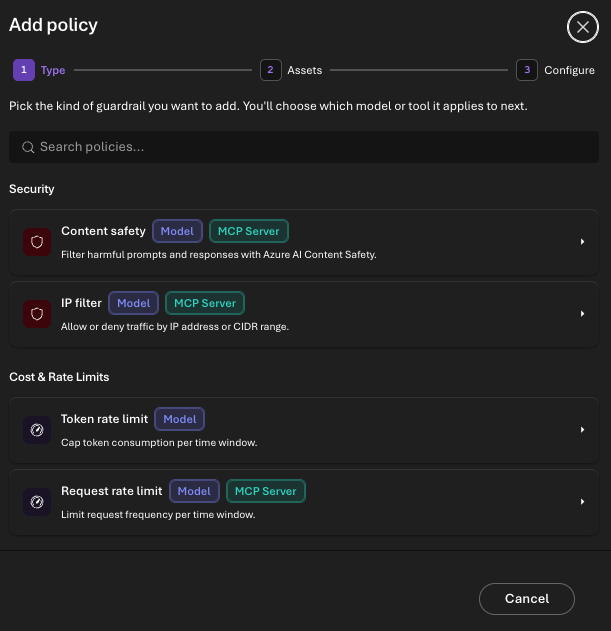Expand Token rate limit with its arrow

tap(582, 430)
